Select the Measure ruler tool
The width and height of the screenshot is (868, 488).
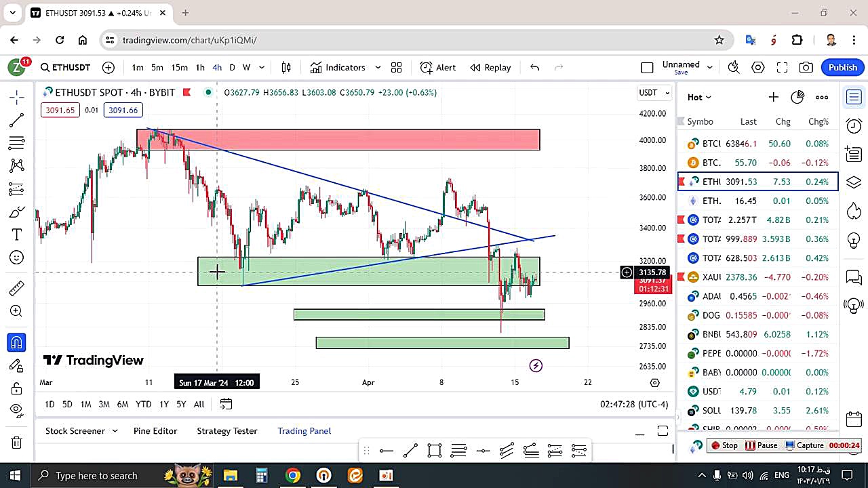17,289
